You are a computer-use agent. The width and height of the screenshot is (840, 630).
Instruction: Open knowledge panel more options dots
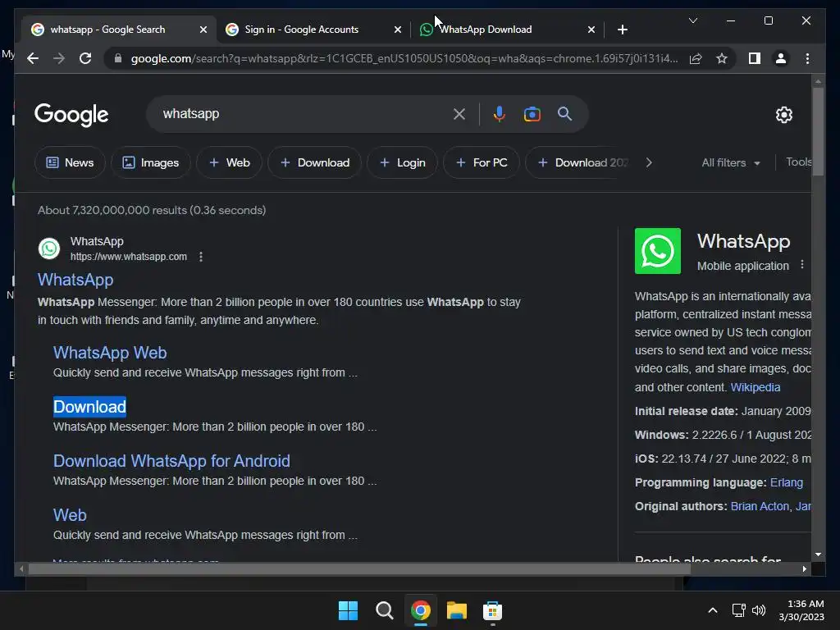(x=802, y=265)
